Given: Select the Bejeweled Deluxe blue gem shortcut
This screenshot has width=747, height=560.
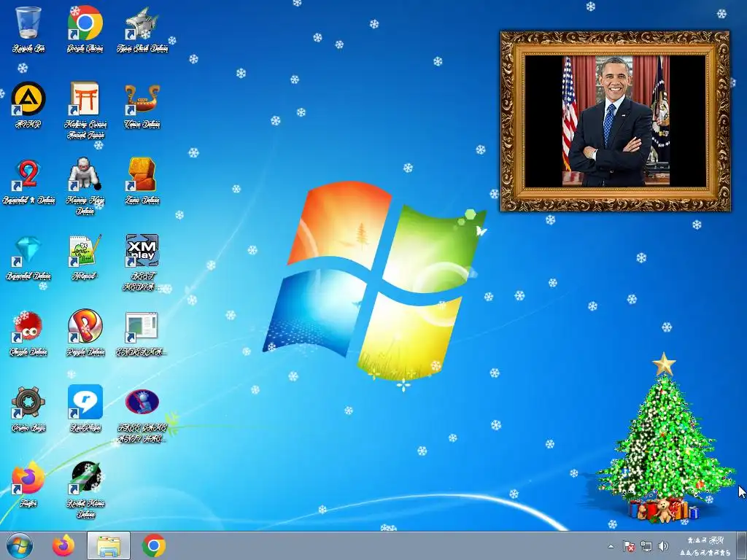Looking at the screenshot, I should coord(28,257).
